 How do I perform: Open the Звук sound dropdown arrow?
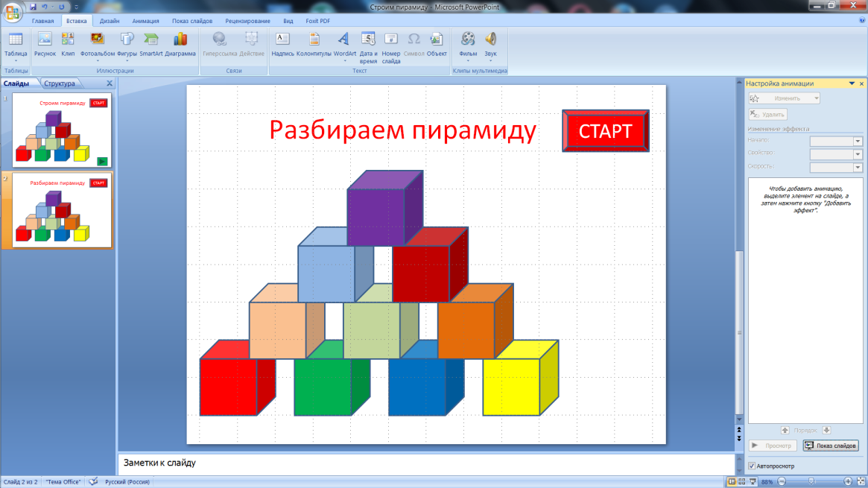(490, 61)
